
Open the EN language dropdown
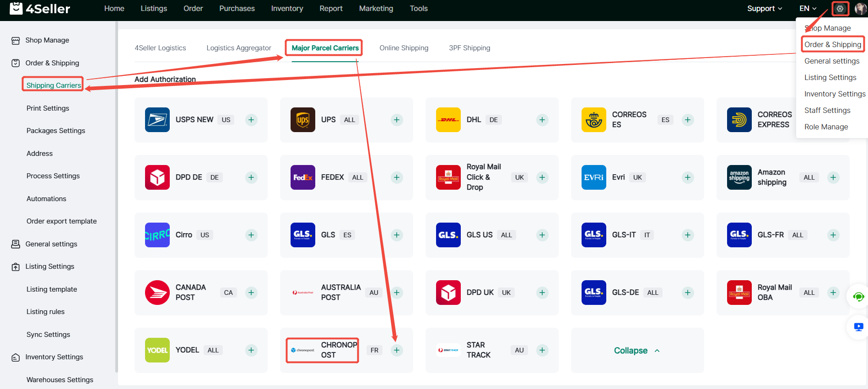tap(808, 8)
